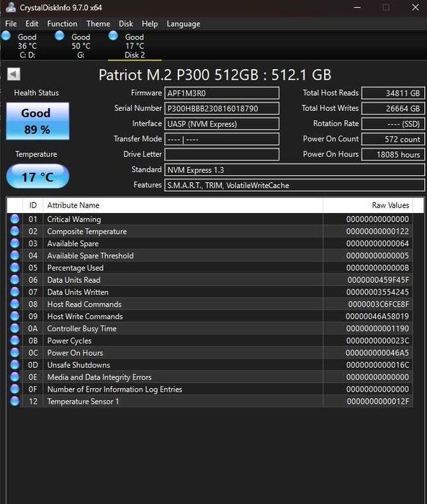Click the blue health orb for Disk 2
This screenshot has height=504, width=427.
(x=113, y=35)
